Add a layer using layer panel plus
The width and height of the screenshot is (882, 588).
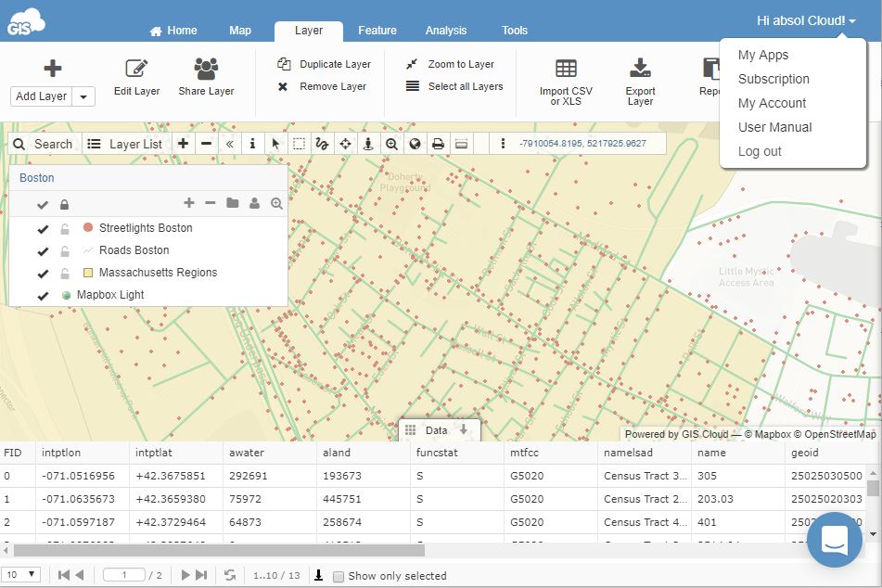click(189, 202)
